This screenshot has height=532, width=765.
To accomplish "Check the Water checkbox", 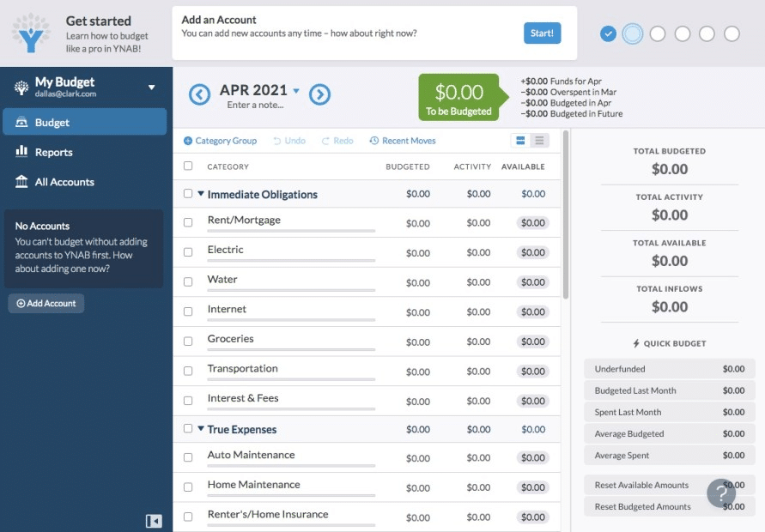I will (x=188, y=281).
